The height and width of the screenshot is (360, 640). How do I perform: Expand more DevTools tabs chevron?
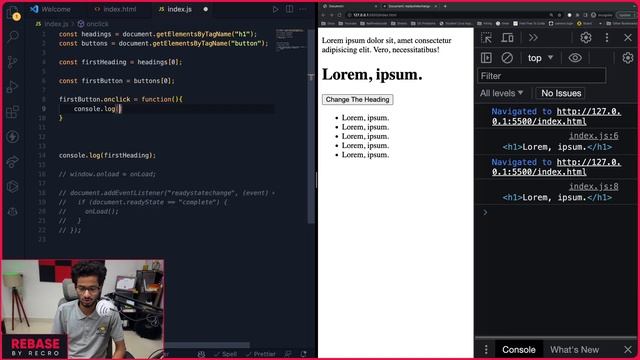(533, 38)
